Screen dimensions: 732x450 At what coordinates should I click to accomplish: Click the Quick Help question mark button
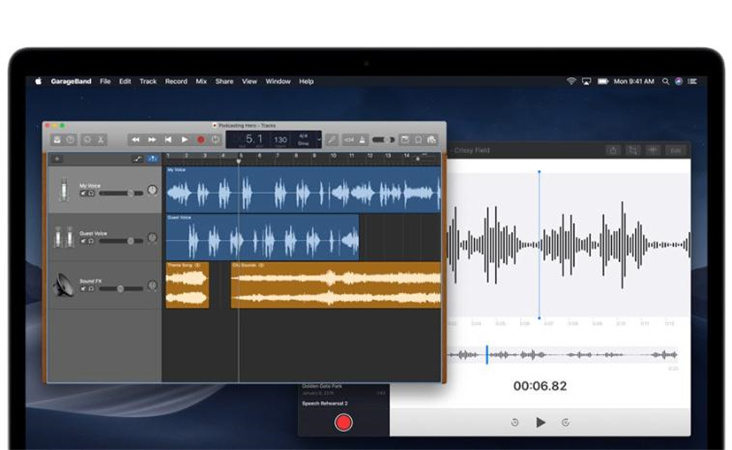pos(70,140)
